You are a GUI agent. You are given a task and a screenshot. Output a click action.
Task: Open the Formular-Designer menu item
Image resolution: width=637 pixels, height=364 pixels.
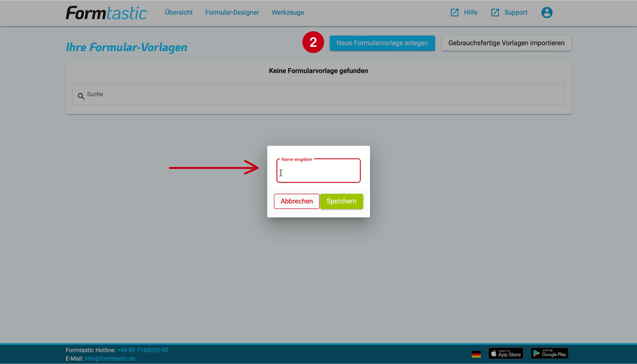[x=232, y=13]
